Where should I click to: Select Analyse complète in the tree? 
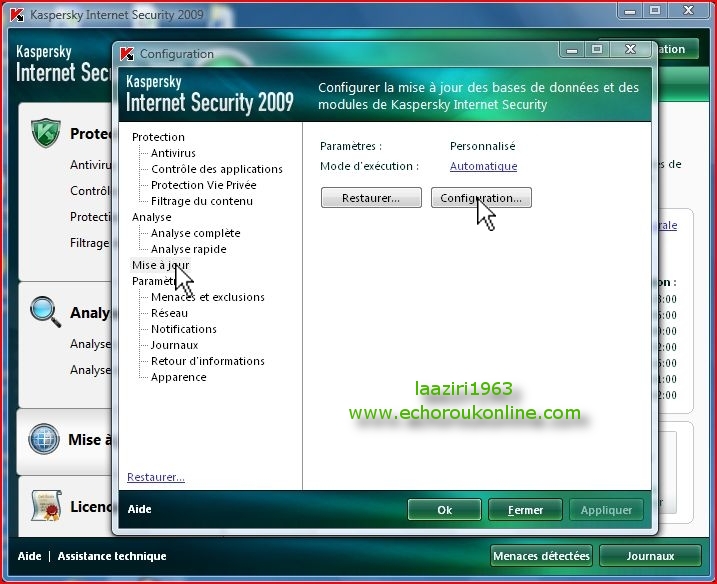pyautogui.click(x=195, y=233)
